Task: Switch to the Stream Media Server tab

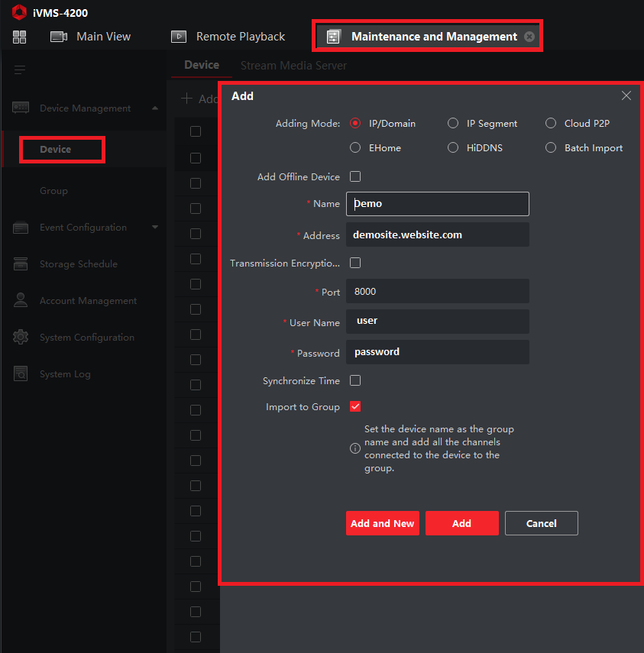Action: pos(293,66)
